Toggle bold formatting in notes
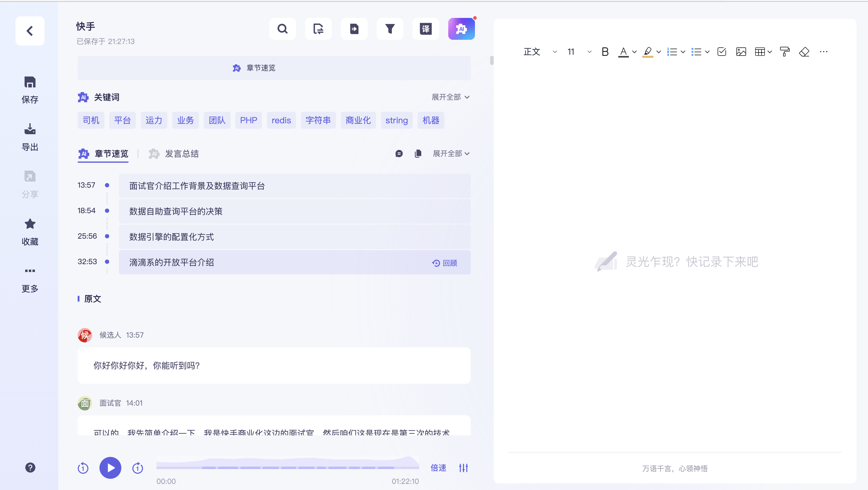Screen dimensions: 868x490 605,52
